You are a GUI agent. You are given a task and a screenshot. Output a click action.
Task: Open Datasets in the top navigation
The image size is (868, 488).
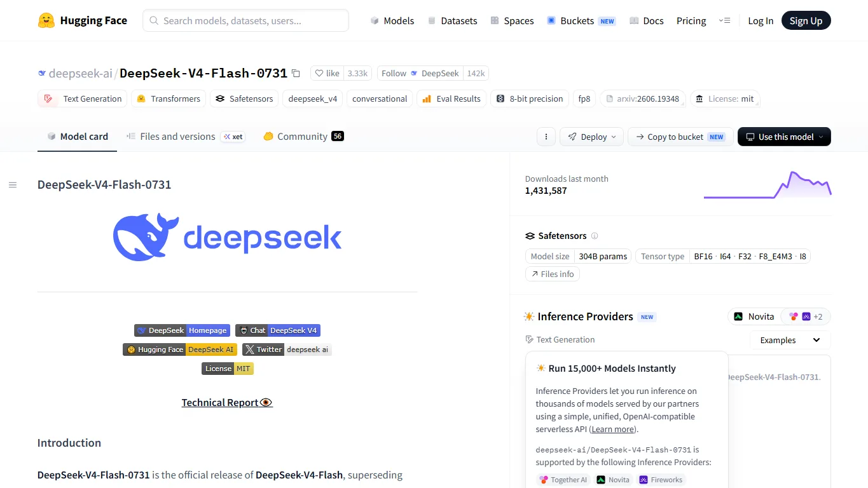click(x=452, y=21)
